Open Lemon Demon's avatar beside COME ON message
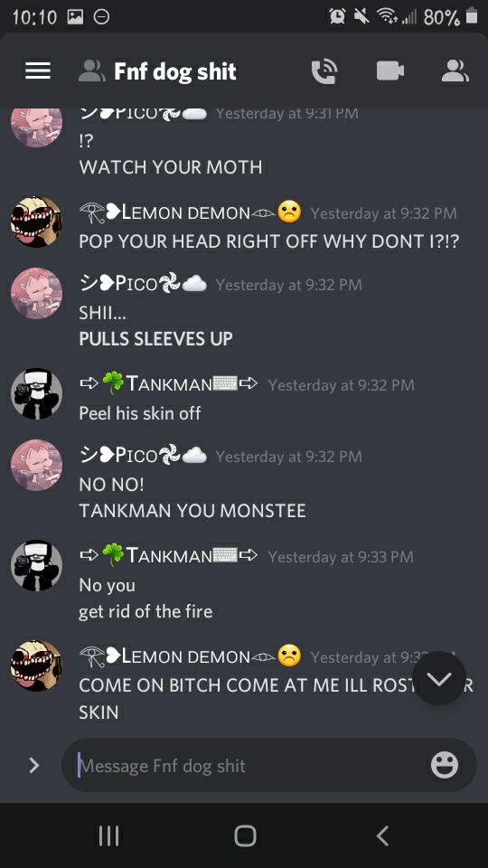 point(36,665)
